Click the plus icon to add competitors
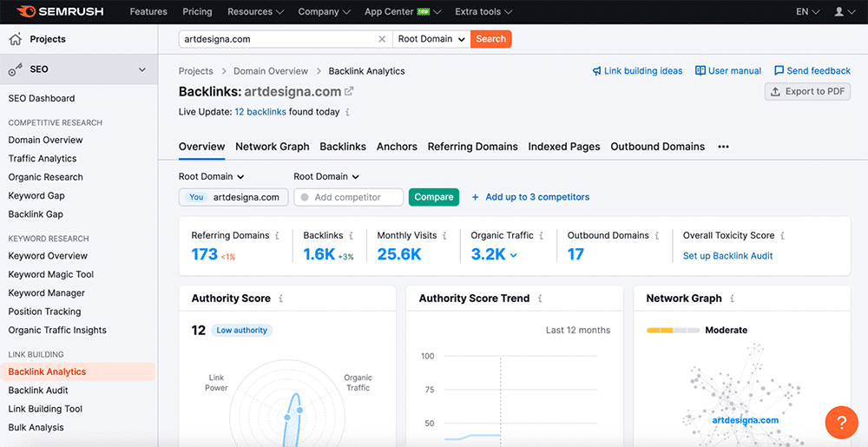The width and height of the screenshot is (868, 447). point(475,198)
